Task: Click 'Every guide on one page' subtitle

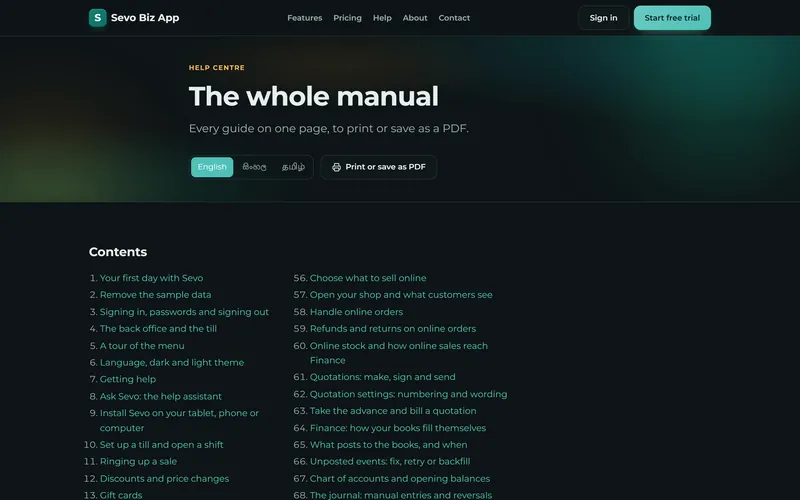Action: click(329, 129)
